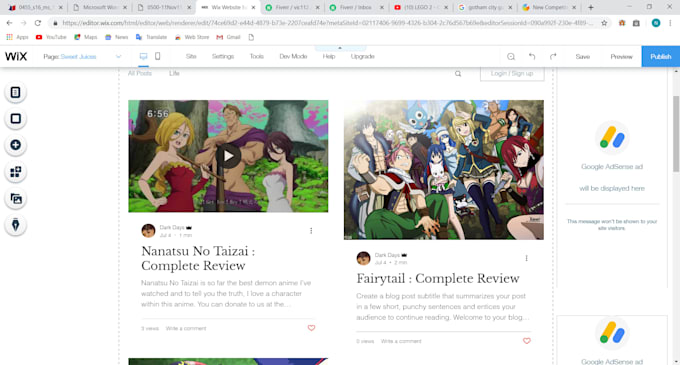Open the Gmail bookmark
Image resolution: width=680 pixels, height=365 pixels.
click(229, 37)
